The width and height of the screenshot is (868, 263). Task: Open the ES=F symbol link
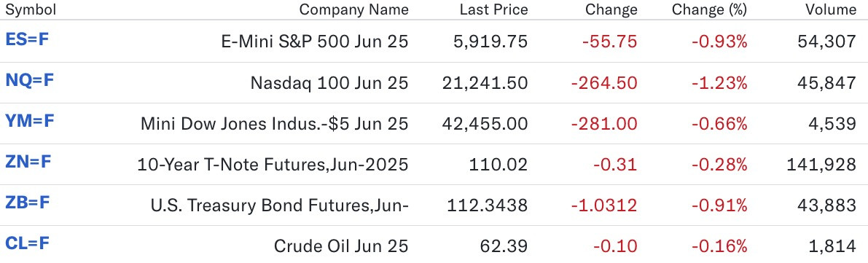(x=27, y=39)
